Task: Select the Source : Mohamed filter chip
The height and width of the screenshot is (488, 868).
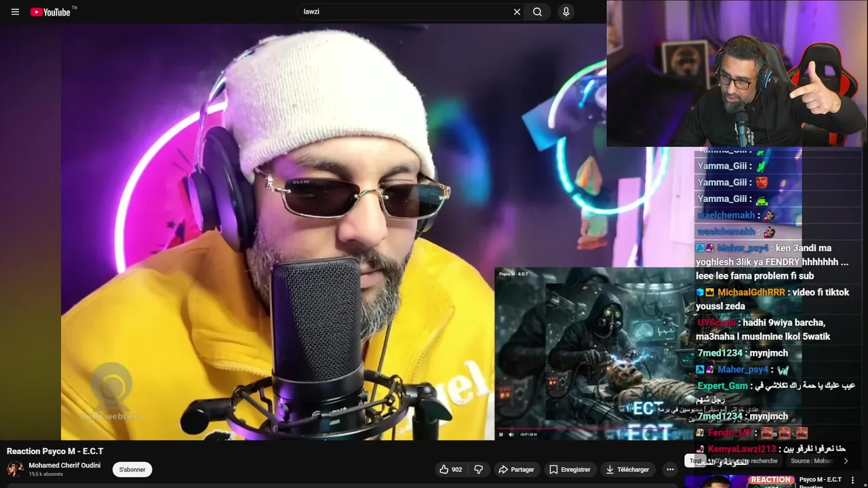Action: (812, 461)
